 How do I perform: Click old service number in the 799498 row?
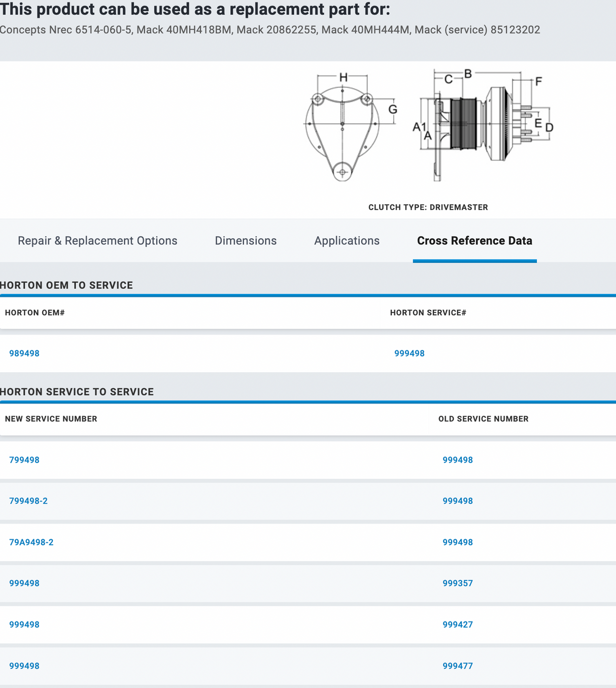458,460
